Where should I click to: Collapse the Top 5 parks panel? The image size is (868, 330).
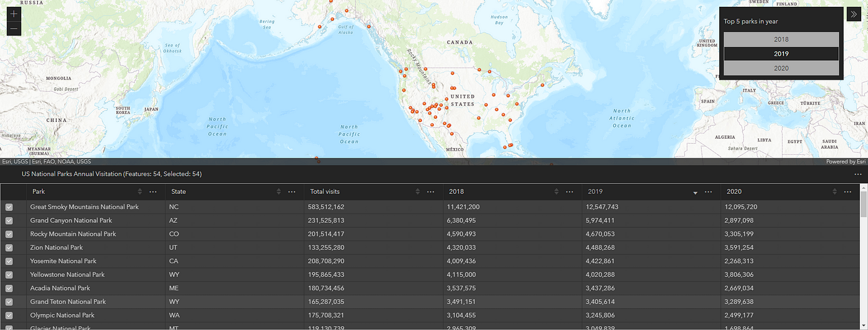coord(854,14)
